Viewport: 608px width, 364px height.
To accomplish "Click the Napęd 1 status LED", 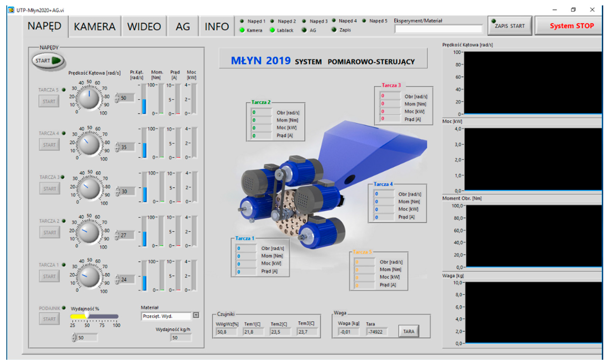I will (242, 21).
